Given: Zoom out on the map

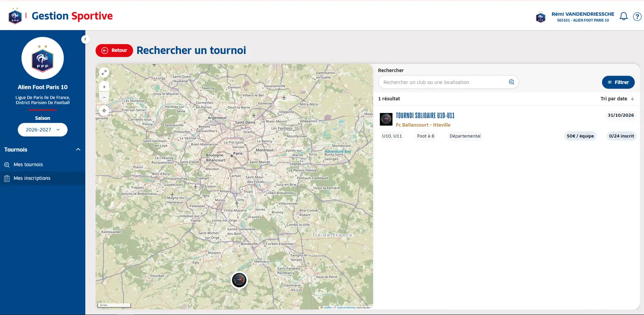Looking at the screenshot, I should click(x=104, y=97).
